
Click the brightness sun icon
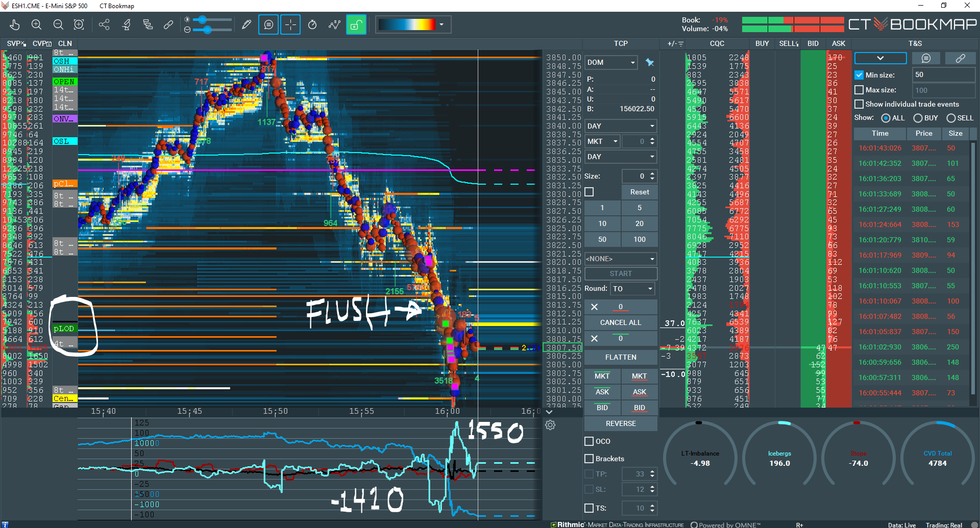click(x=187, y=19)
